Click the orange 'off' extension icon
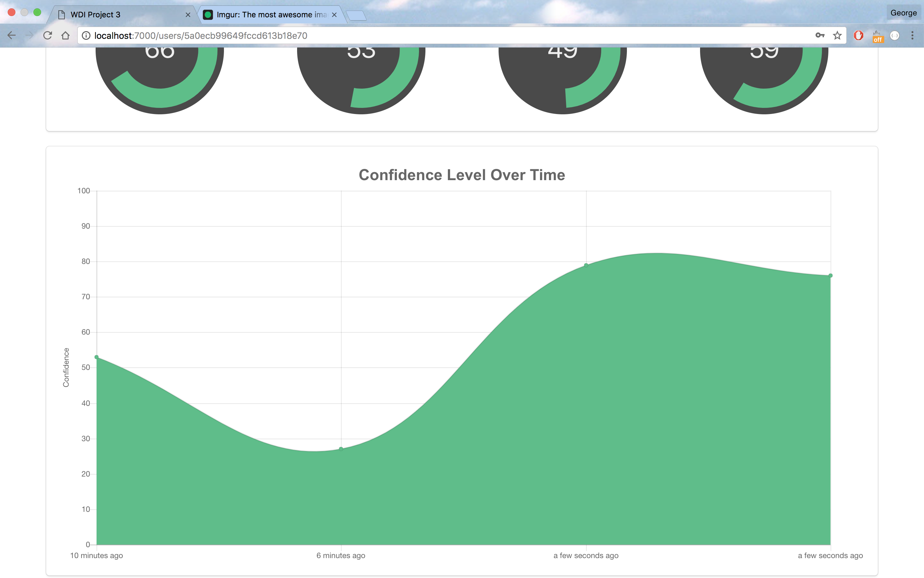The height and width of the screenshot is (578, 924). tap(877, 37)
